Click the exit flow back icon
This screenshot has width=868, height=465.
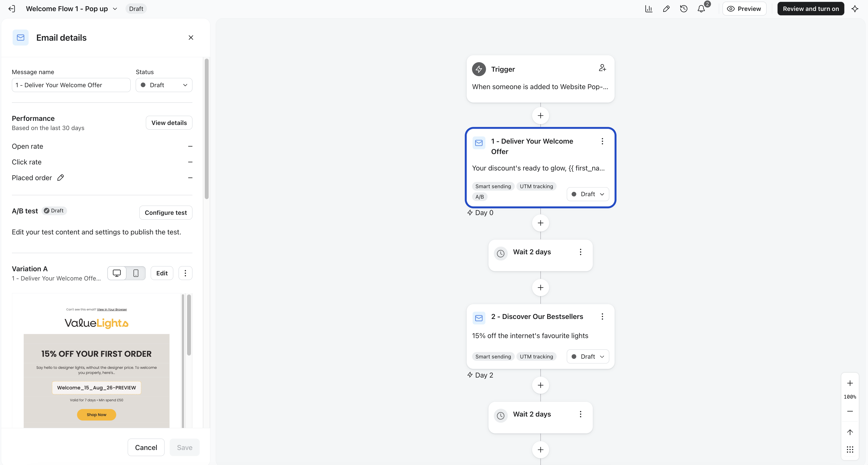(12, 9)
